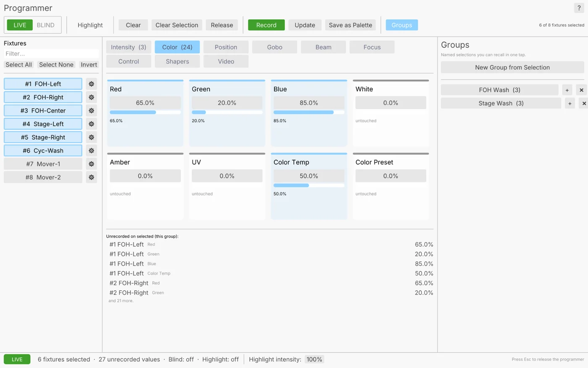Focus the fixtures Filter field
The width and height of the screenshot is (588, 368).
51,53
